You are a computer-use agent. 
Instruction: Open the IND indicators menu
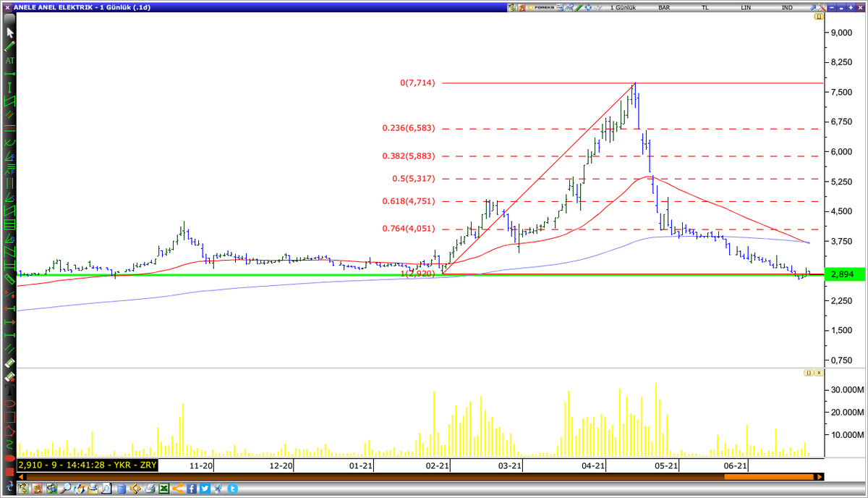point(786,7)
